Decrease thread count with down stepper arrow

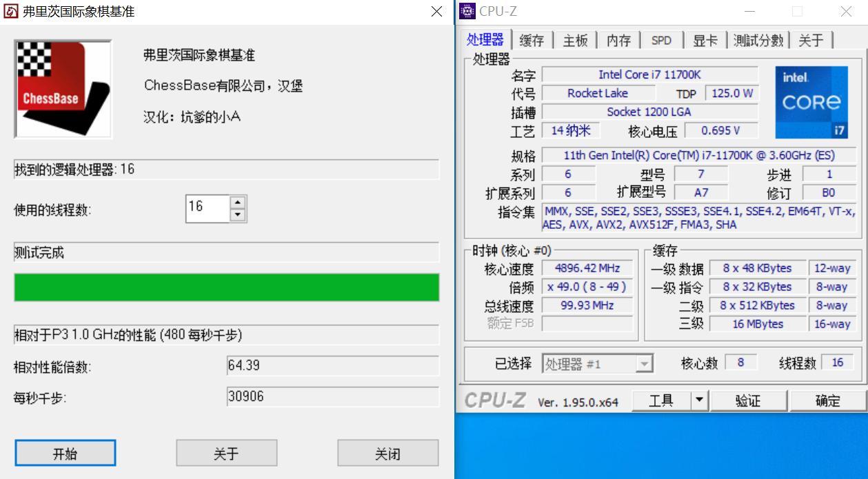coord(239,213)
